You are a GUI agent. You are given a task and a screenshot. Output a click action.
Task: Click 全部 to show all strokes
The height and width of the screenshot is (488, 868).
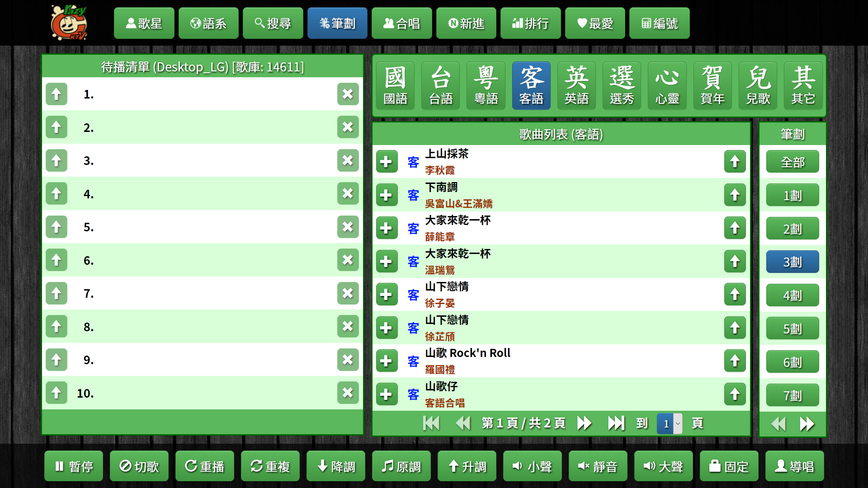tap(793, 162)
